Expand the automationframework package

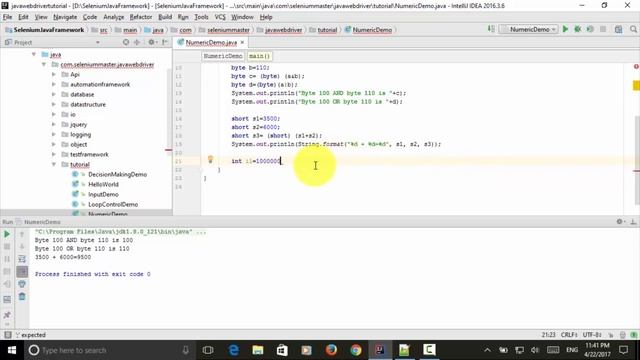coord(53,84)
